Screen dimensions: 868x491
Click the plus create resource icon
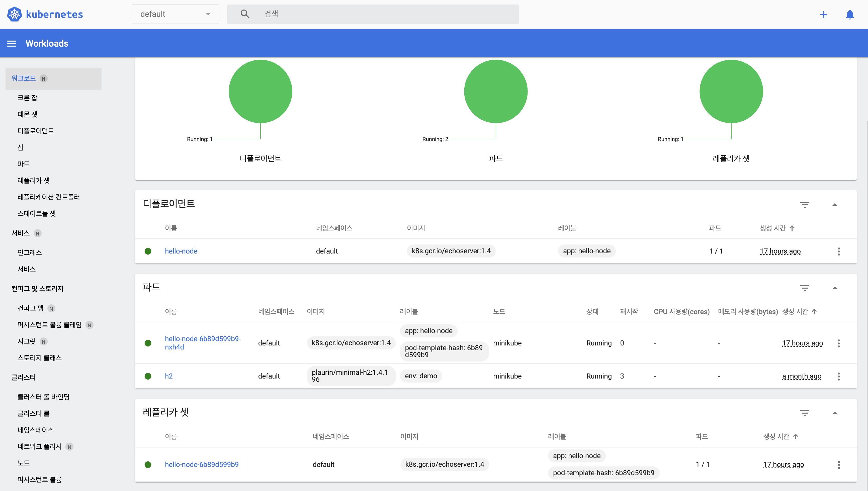(823, 15)
